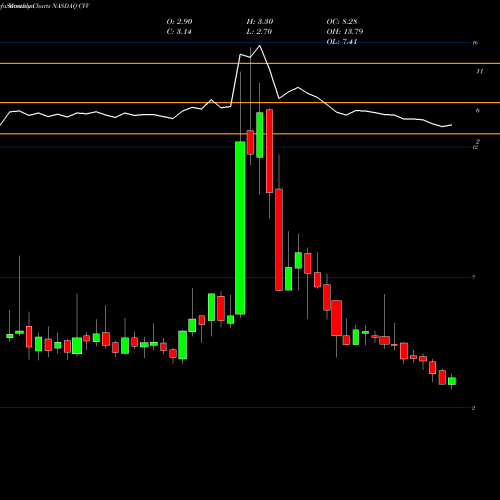Click the last green candlestick on the right
This screenshot has height=500, width=500.
click(452, 381)
